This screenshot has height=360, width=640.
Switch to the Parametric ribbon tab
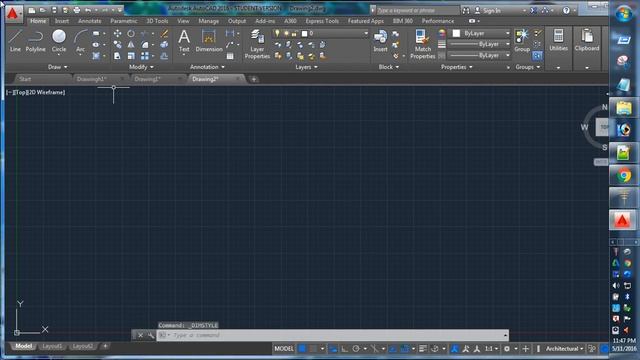124,21
